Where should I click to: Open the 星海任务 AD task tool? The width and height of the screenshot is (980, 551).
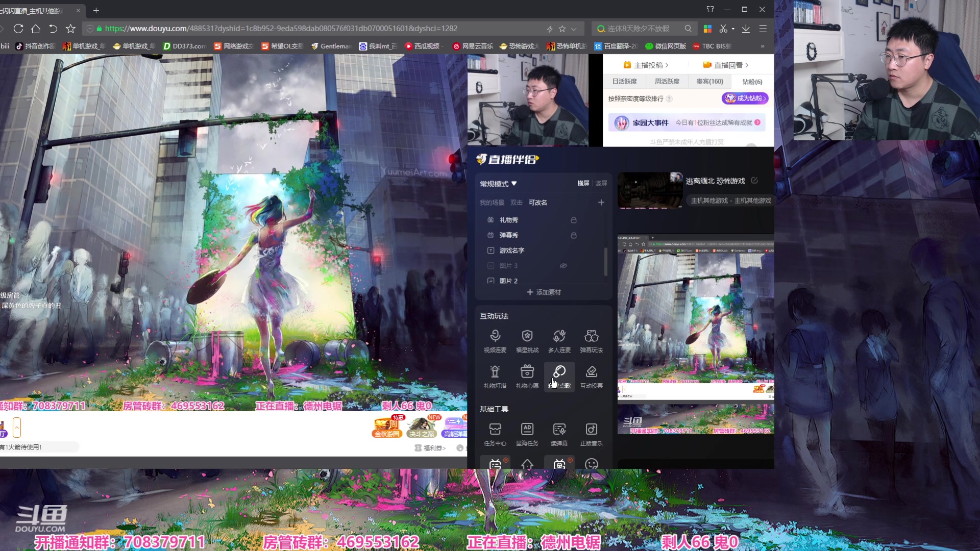coord(527,434)
